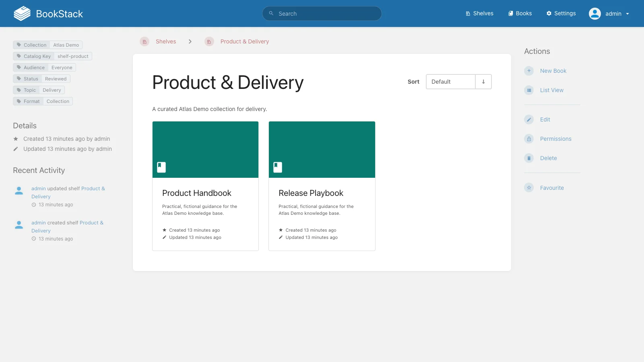
Task: Click the Edit pencil icon in Actions
Action: pos(529,119)
